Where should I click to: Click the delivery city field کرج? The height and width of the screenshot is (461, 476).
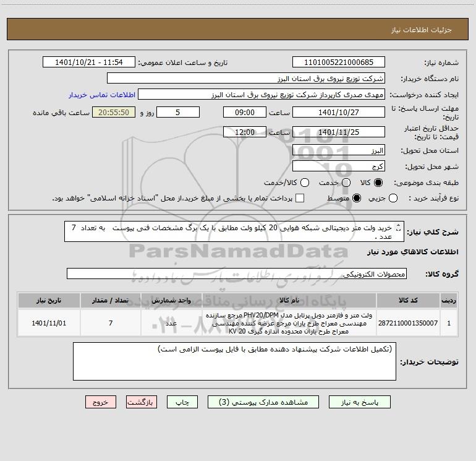click(x=339, y=166)
